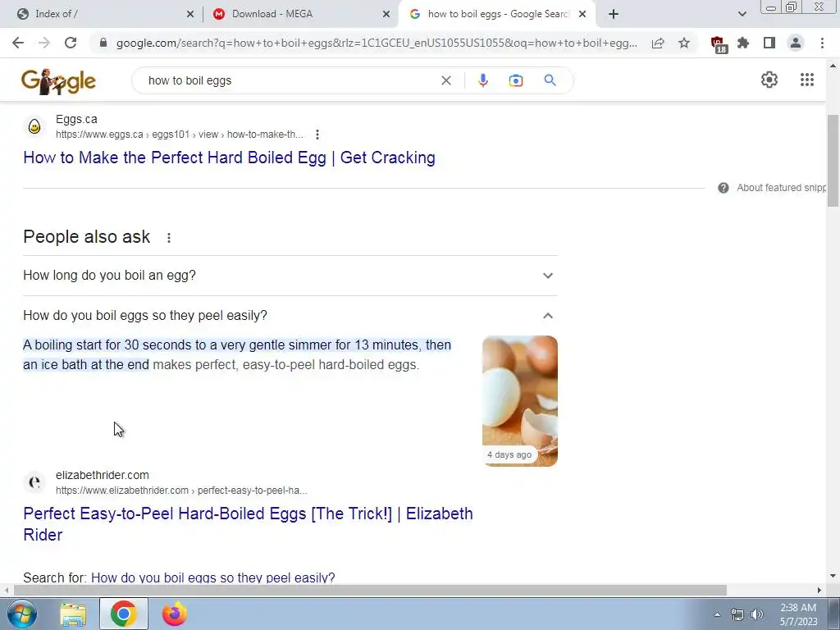Screen dimensions: 840x630
Task: Click 'Search for: How do you boil eggs' link
Action: pos(212,577)
